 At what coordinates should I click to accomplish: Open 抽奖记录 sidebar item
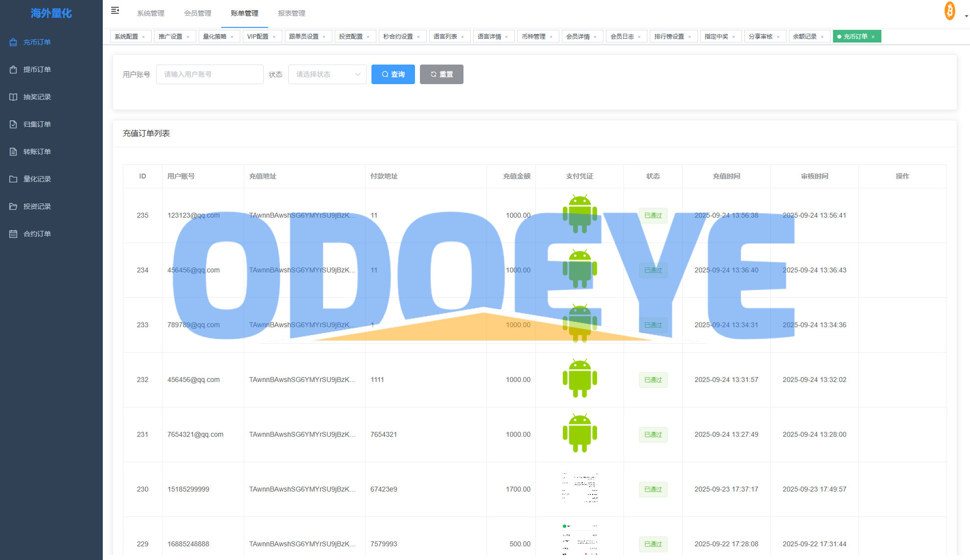pyautogui.click(x=37, y=97)
